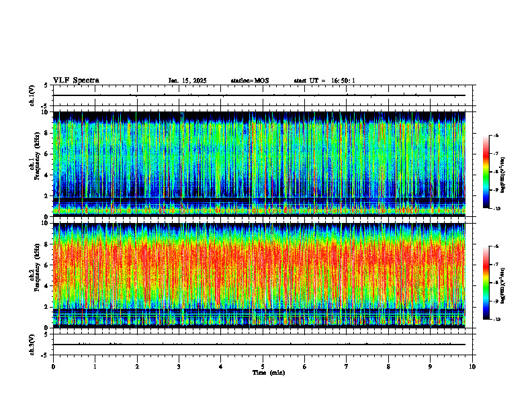Viewport: 532px width, 411px height.
Task: Click time axis tick label "7"
Action: click(347, 367)
